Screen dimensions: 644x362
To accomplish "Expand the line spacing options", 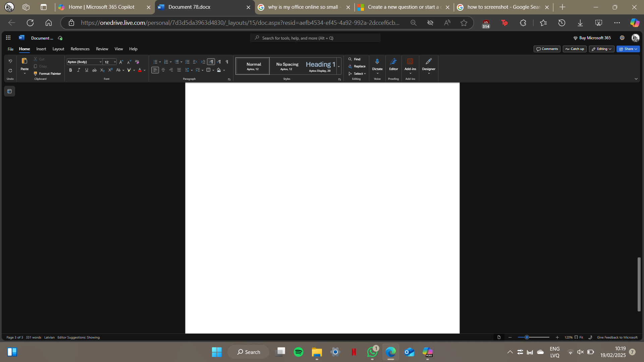I will coord(192,70).
